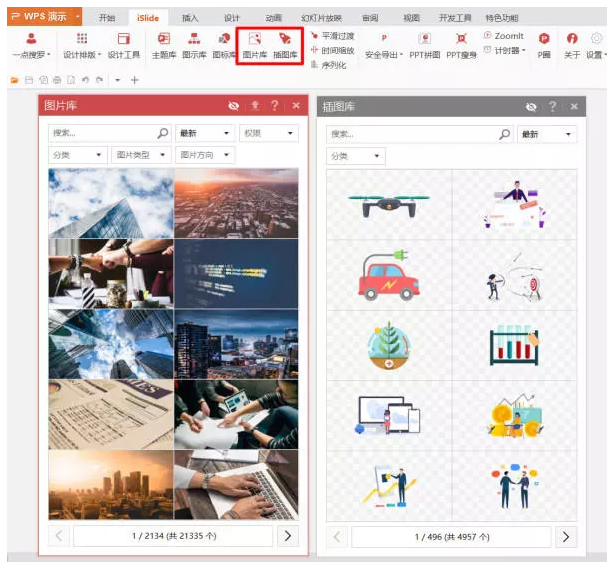This screenshot has width=614, height=566.
Task: Open the 主题库 theme library
Action: point(164,45)
